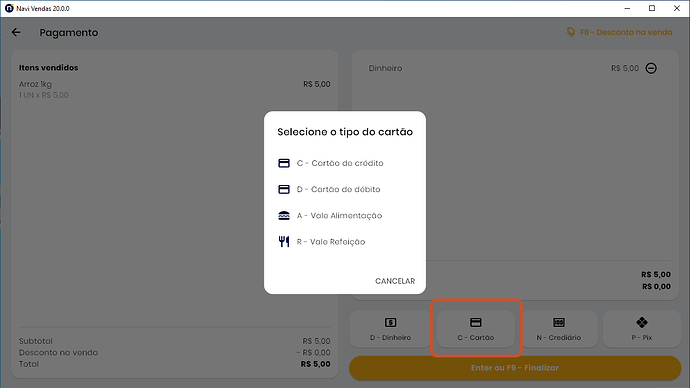Click Enter ou F9 - Finalizar button

tap(515, 368)
